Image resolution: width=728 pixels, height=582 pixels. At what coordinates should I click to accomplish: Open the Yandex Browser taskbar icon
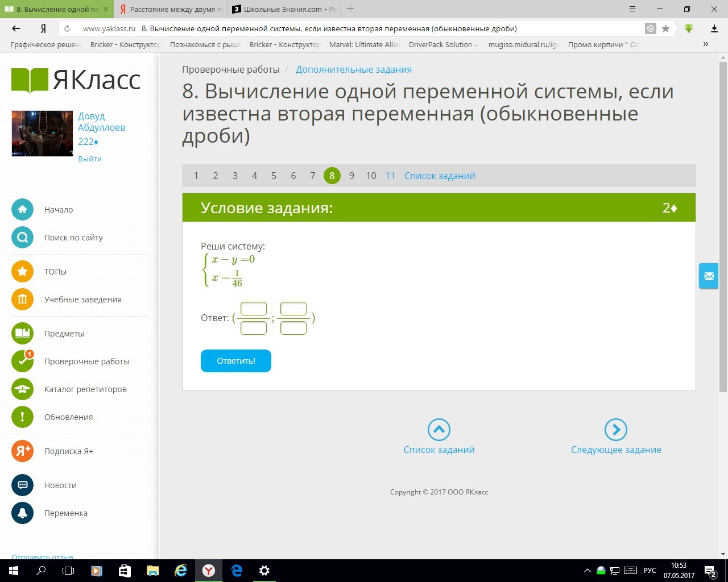(209, 571)
